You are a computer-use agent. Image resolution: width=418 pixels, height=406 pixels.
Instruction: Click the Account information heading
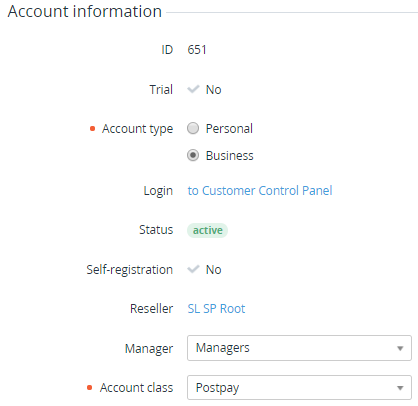tap(85, 11)
